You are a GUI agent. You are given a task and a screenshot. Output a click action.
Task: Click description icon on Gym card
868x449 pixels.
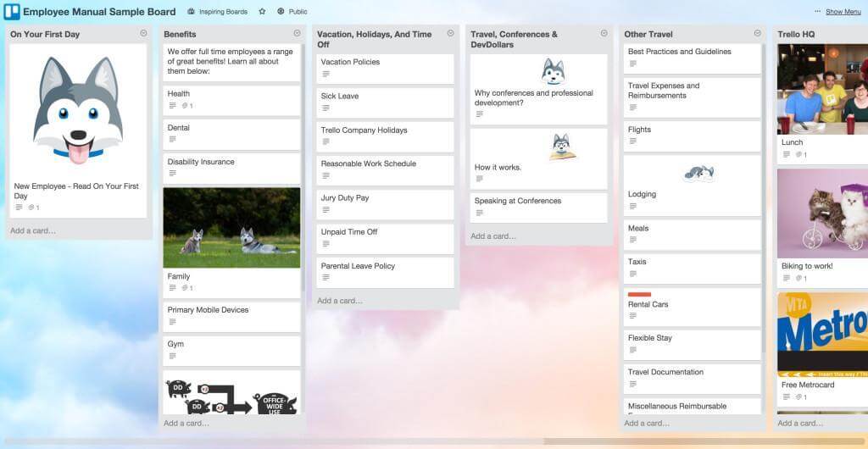coord(172,356)
